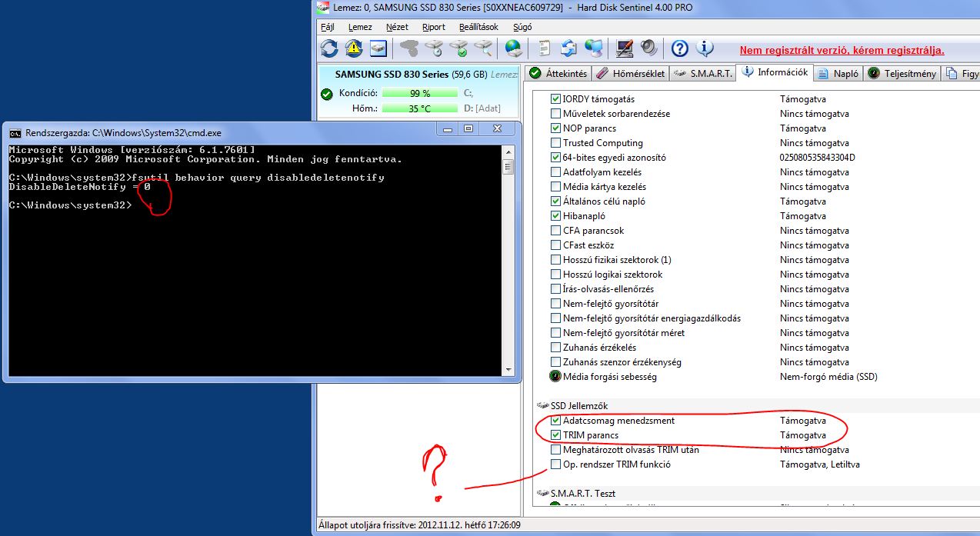Toggle the IORDY támogatás checkbox

[x=556, y=99]
